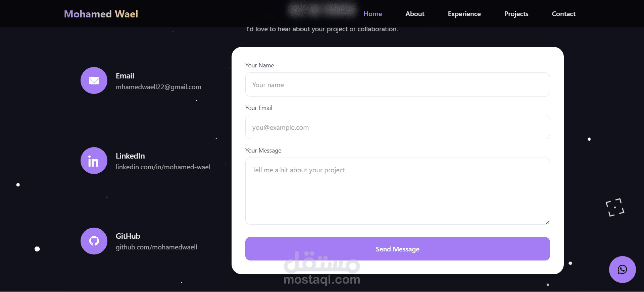Focus the Your Message text area
This screenshot has width=644, height=292.
(397, 191)
